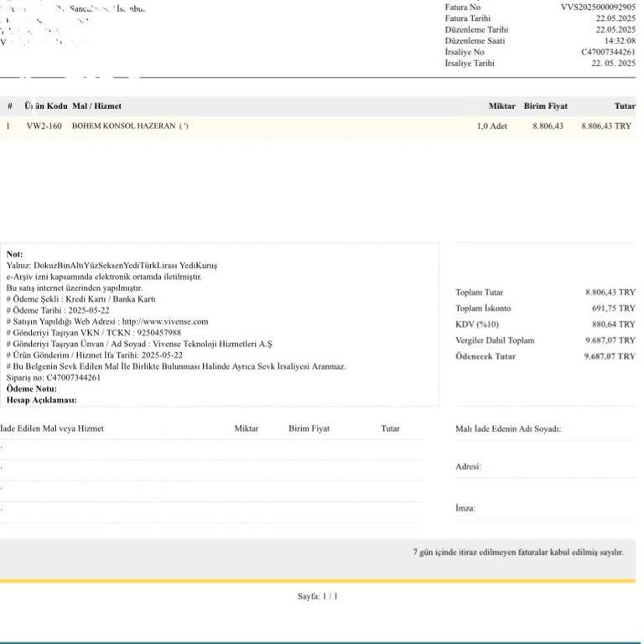Image resolution: width=644 pixels, height=644 pixels.
Task: Click the Toplam Tutar label
Action: click(x=480, y=293)
